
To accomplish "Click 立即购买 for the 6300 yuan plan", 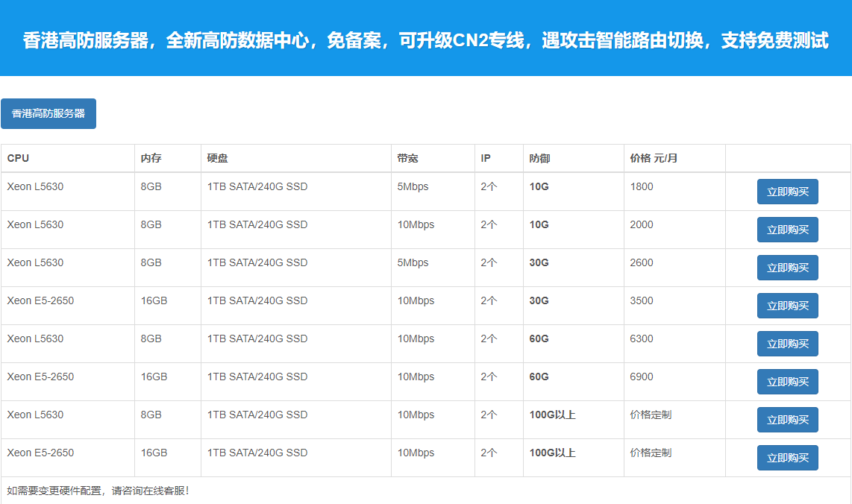I will [x=787, y=344].
